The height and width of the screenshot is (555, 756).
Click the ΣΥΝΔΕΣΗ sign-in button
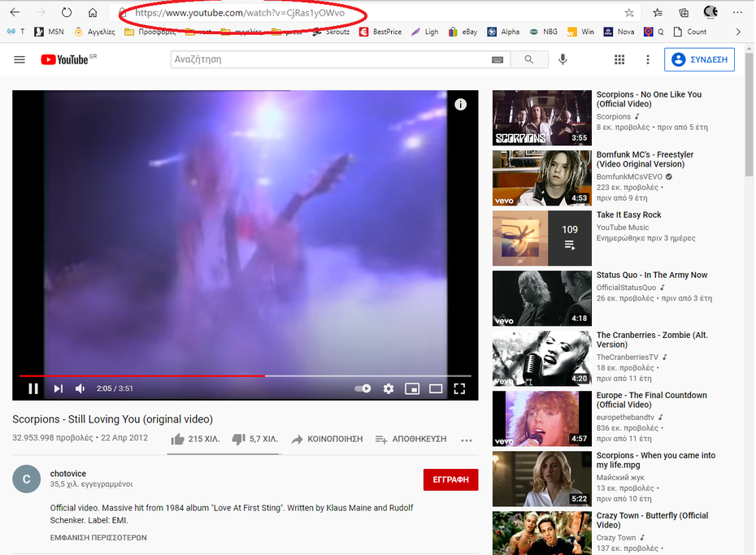coord(700,60)
